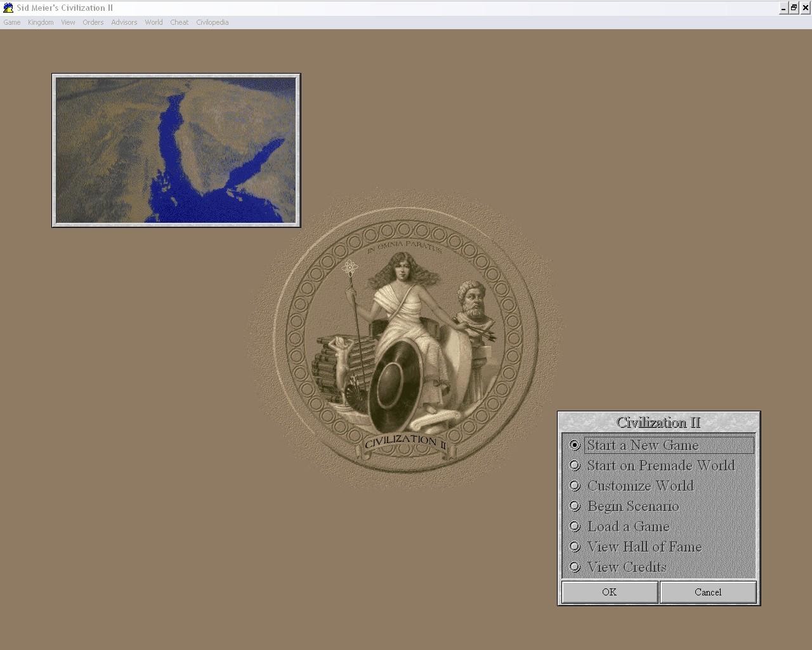Click the Civilization II dialog title
812x650 pixels.
[658, 423]
